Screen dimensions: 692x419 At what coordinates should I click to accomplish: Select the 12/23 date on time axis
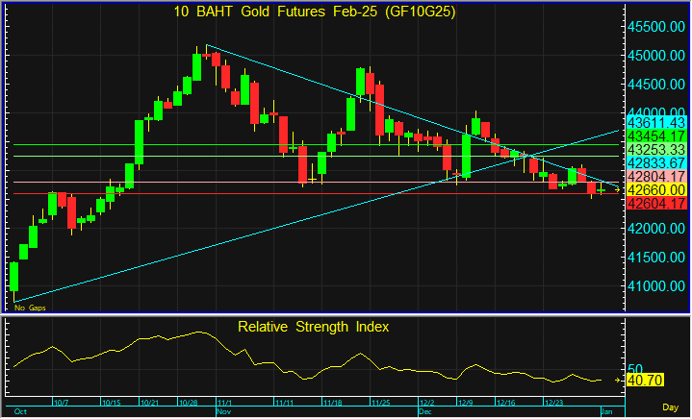point(555,403)
